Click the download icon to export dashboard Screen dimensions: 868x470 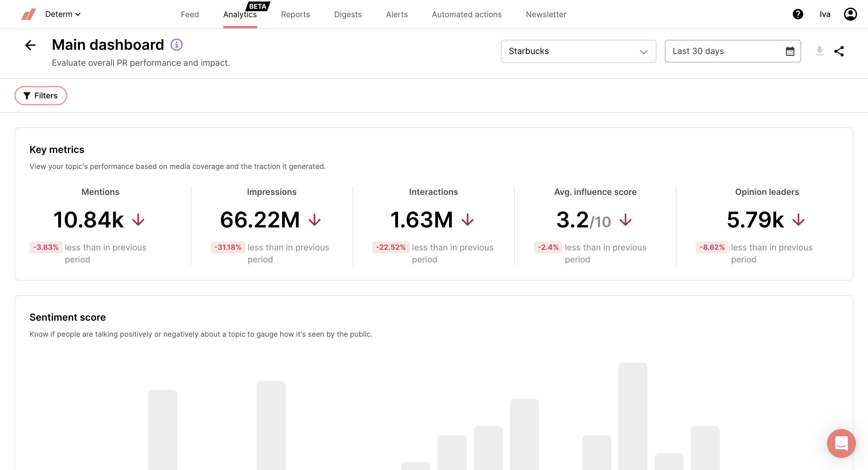pyautogui.click(x=820, y=51)
